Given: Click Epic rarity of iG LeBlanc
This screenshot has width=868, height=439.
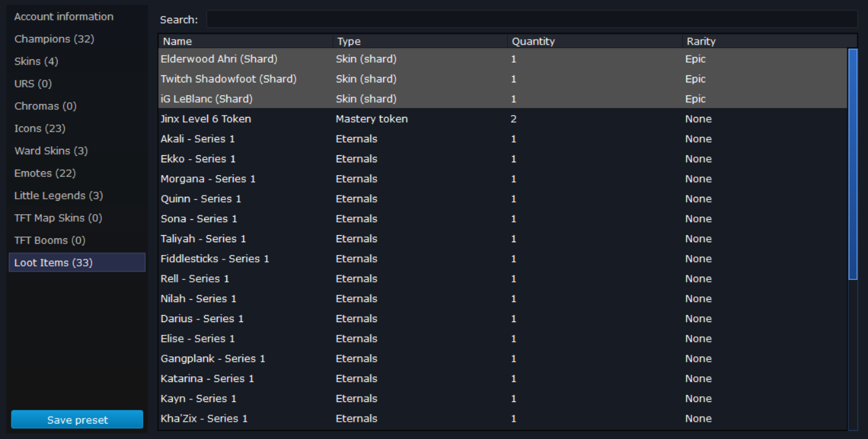Looking at the screenshot, I should [x=695, y=99].
